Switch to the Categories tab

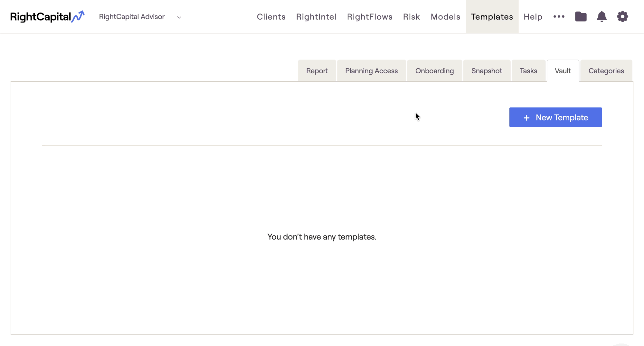tap(606, 71)
